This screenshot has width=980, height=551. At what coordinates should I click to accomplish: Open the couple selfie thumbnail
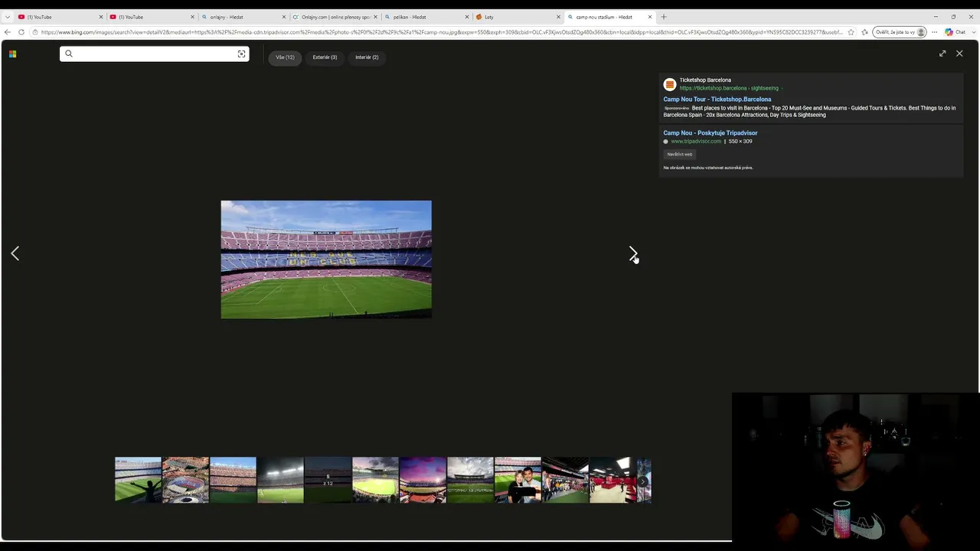pos(518,480)
